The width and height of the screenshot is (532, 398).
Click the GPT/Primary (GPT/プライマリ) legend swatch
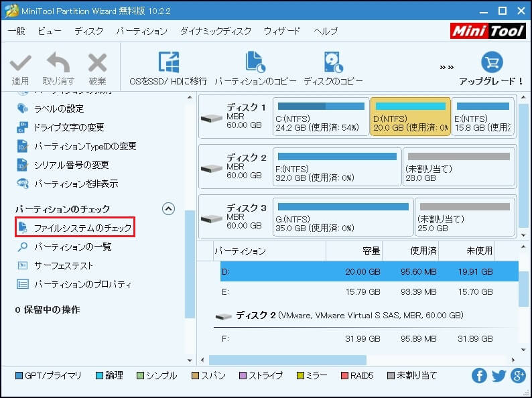(19, 376)
